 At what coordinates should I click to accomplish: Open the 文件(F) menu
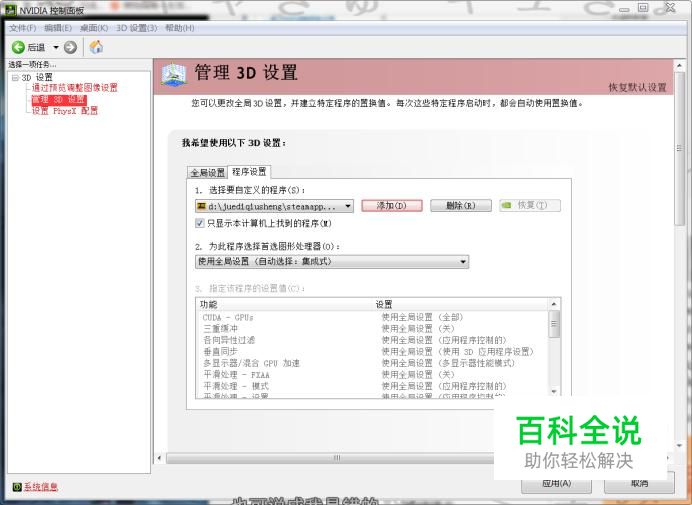click(x=23, y=28)
